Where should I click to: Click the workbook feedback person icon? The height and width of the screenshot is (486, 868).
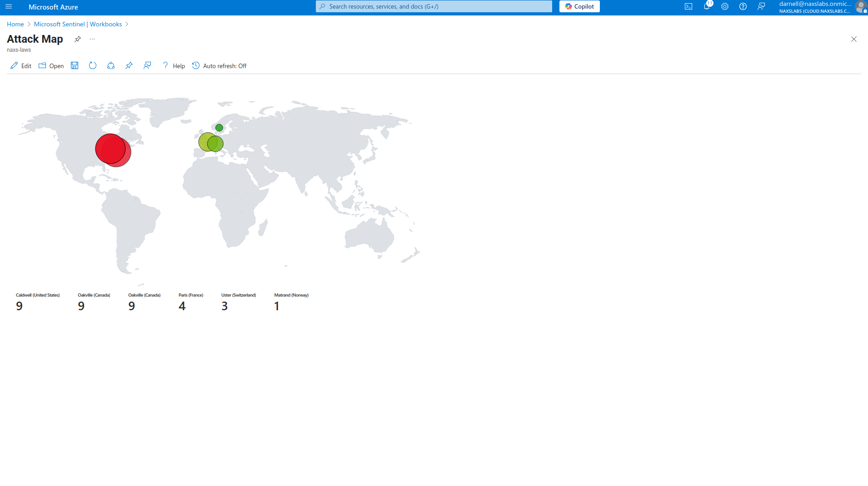147,66
